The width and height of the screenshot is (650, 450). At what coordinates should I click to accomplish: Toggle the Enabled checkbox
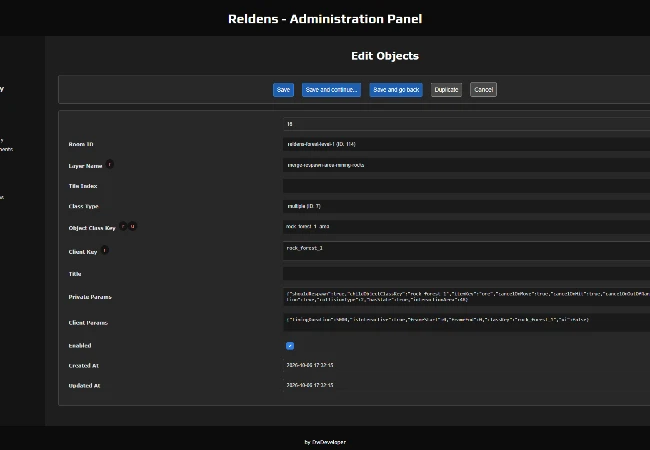tap(290, 346)
